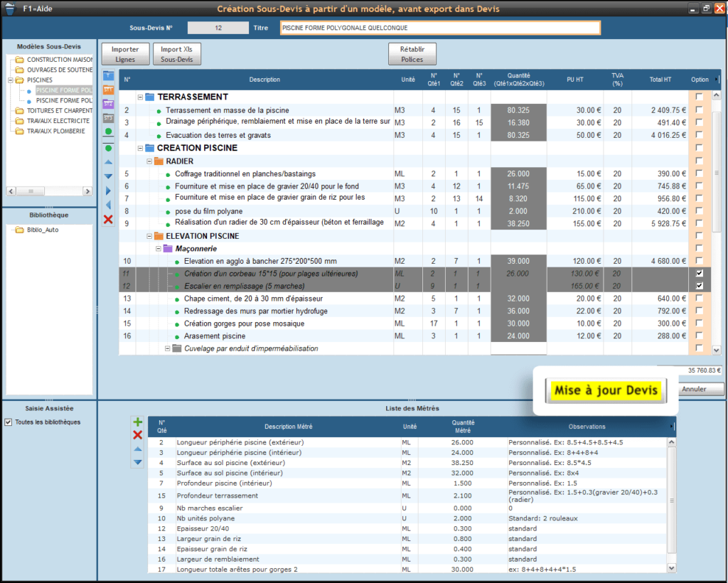This screenshot has height=583, width=728.
Task: Indent line using blue right arrow
Action: pyautogui.click(x=108, y=191)
